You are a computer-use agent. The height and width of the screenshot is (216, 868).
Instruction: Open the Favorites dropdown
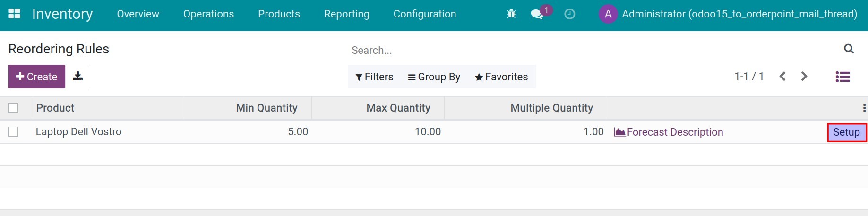[x=501, y=77]
